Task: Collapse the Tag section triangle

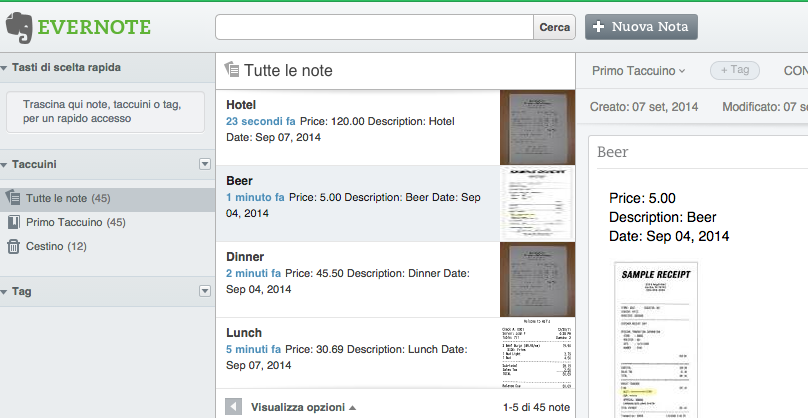Action: point(4,292)
